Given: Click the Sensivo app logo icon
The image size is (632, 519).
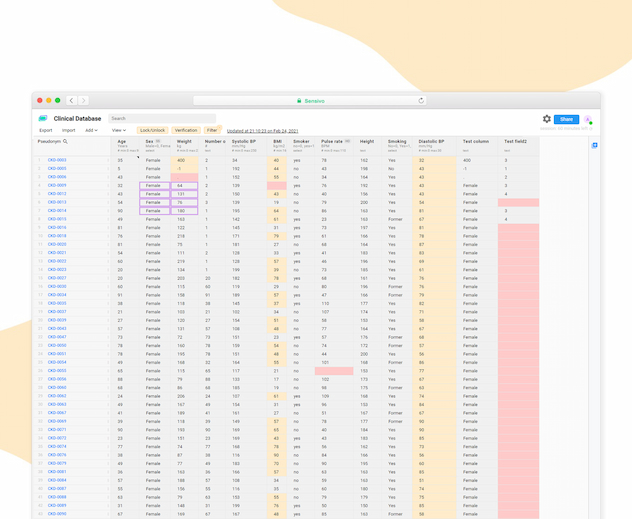Looking at the screenshot, I should click(x=43, y=118).
